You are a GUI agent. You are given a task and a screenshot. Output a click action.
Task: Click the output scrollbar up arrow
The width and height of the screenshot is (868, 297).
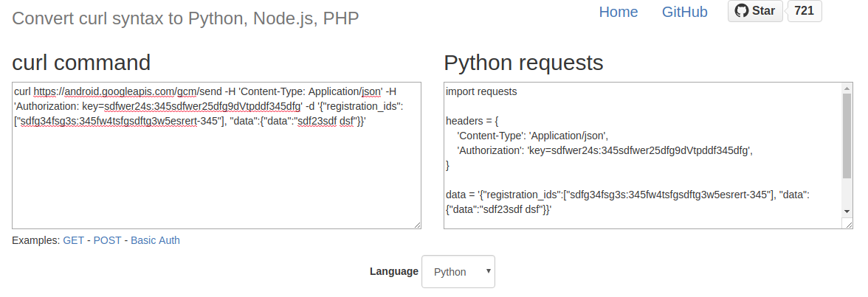[x=847, y=88]
